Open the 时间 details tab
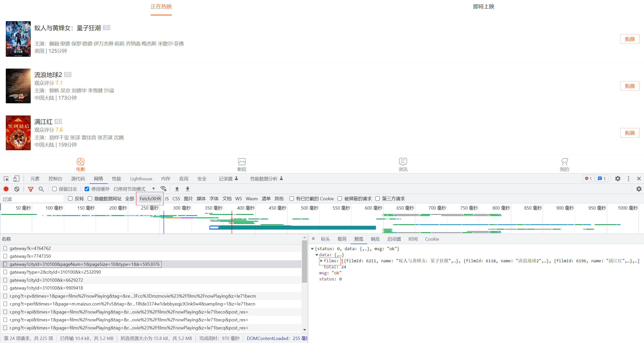This screenshot has height=343, width=644. pyautogui.click(x=413, y=239)
